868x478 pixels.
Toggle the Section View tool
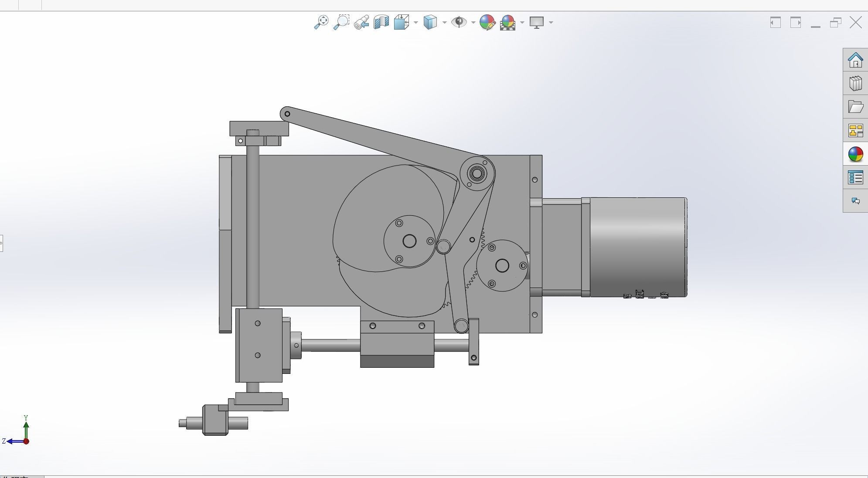(381, 22)
